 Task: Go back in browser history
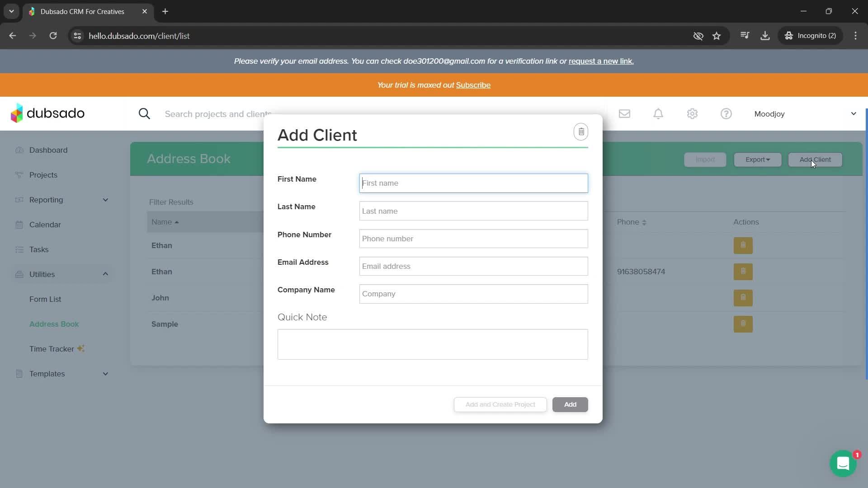tap(13, 36)
